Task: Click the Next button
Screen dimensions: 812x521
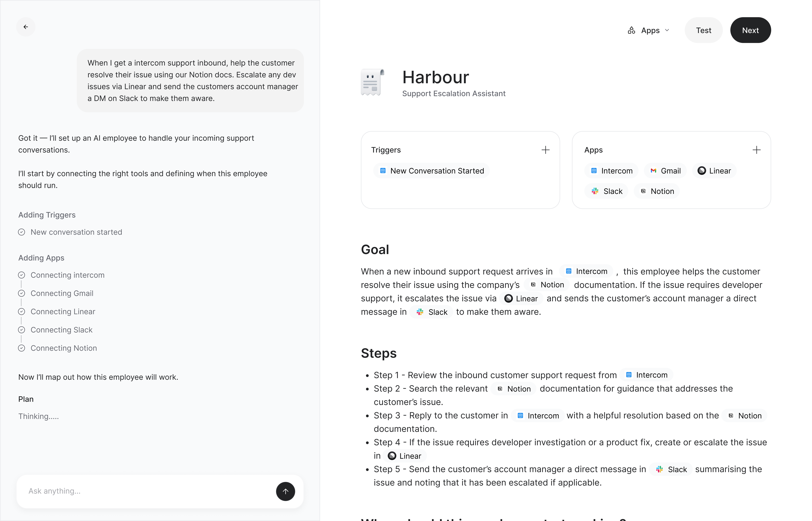Action: (x=751, y=30)
